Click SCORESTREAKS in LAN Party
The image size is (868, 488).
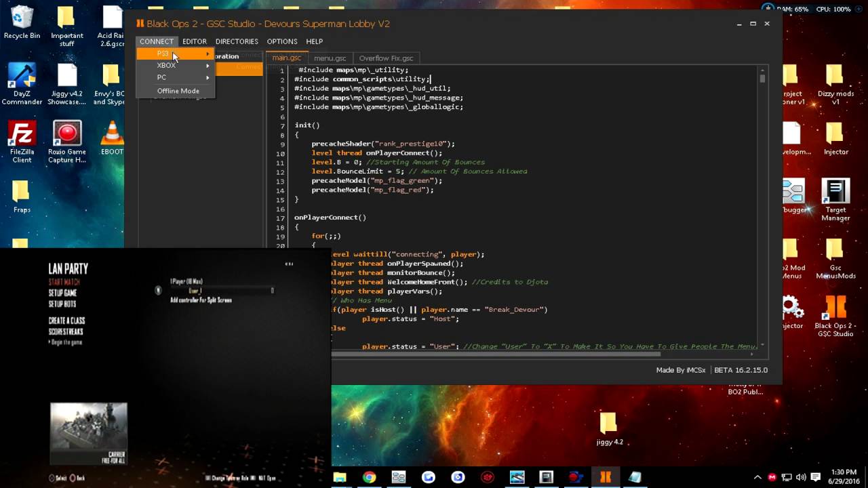(66, 331)
